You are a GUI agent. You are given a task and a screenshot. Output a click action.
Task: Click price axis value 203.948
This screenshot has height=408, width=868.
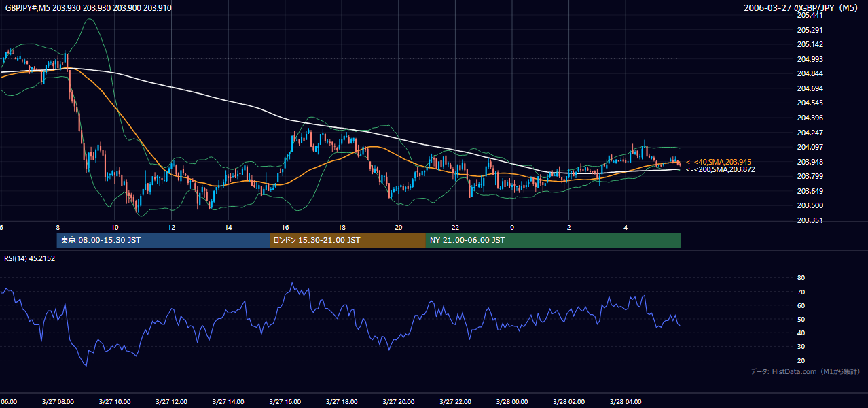click(810, 162)
